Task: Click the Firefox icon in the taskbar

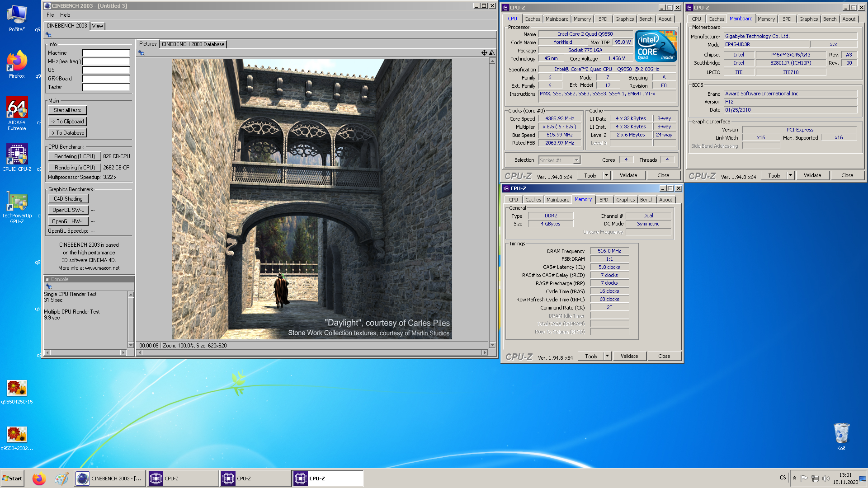Action: tap(39, 479)
